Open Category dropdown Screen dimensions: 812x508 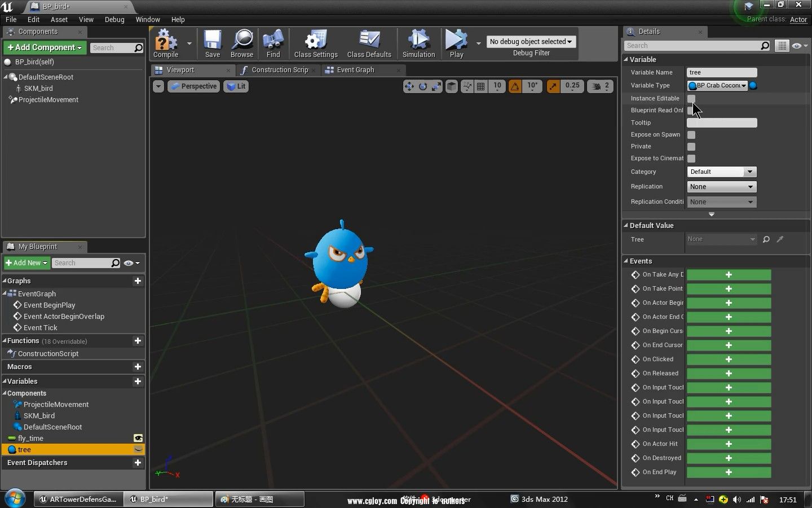[749, 172]
